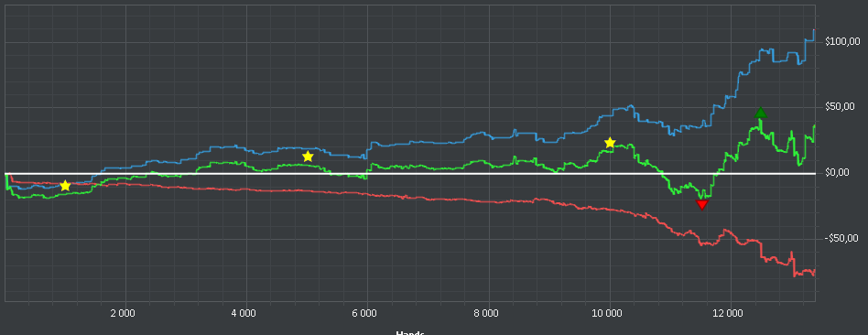The width and height of the screenshot is (868, 335).
Task: Click the $100,00 y-axis label
Action: coord(842,41)
